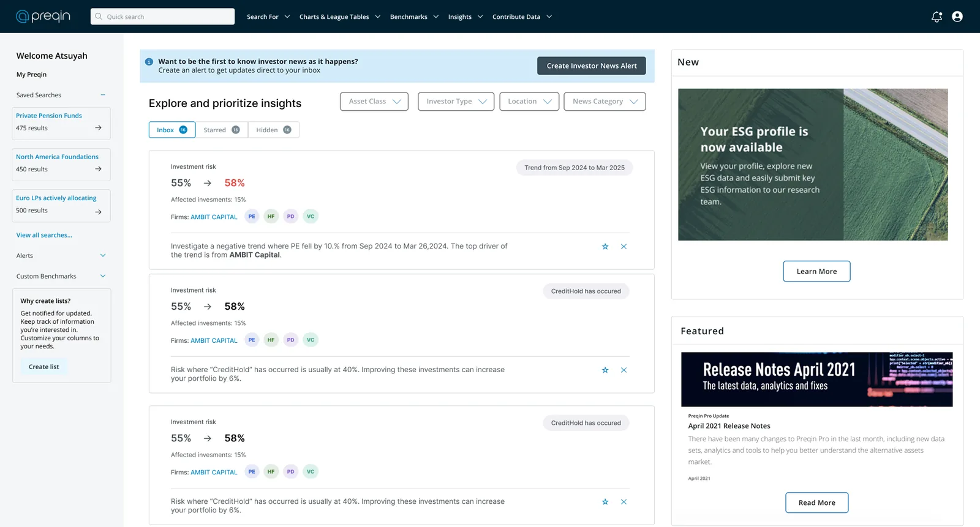Star the third insight card at bottom
980x527 pixels.
pos(605,502)
